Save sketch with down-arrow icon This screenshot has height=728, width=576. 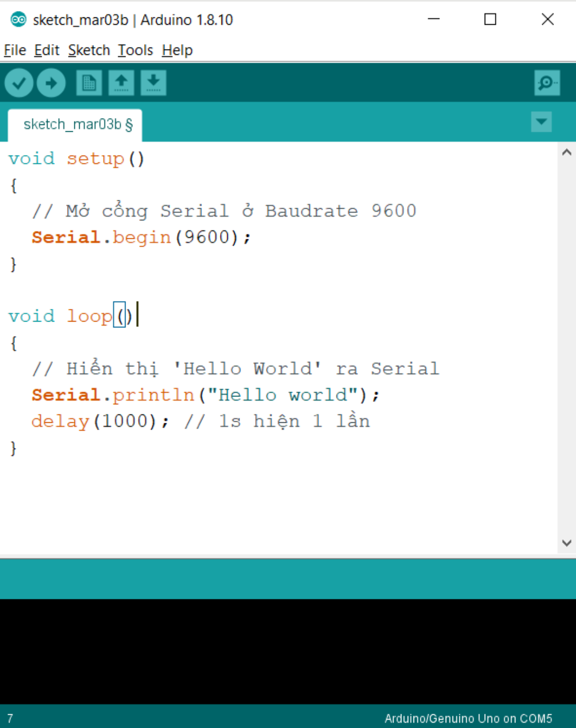click(153, 83)
